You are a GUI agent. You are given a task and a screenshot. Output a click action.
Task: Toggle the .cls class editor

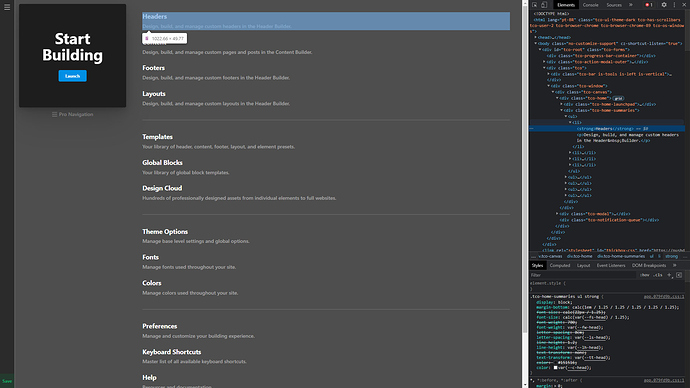(x=658, y=275)
